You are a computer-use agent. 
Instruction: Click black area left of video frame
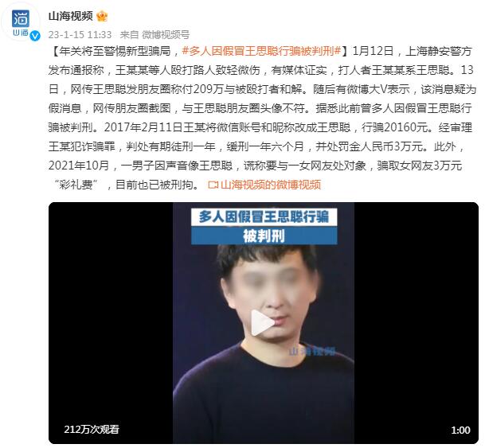click(111, 309)
